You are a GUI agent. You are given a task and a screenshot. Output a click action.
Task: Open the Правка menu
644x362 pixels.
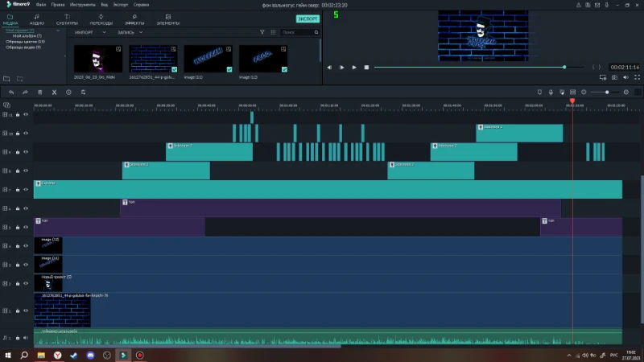58,5
